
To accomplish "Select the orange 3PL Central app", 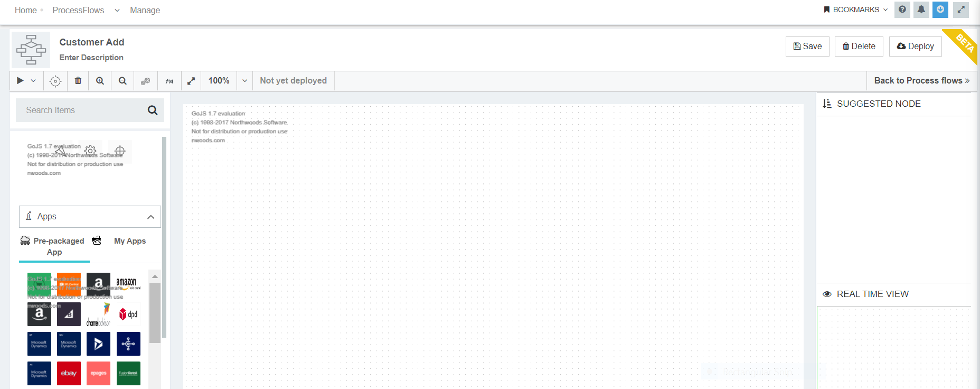I will coord(69,285).
